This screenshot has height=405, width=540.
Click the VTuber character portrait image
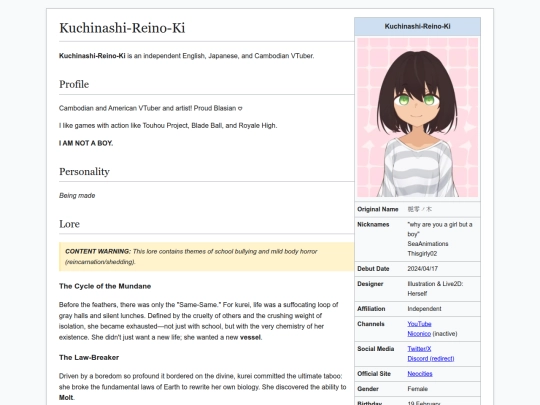tap(417, 117)
